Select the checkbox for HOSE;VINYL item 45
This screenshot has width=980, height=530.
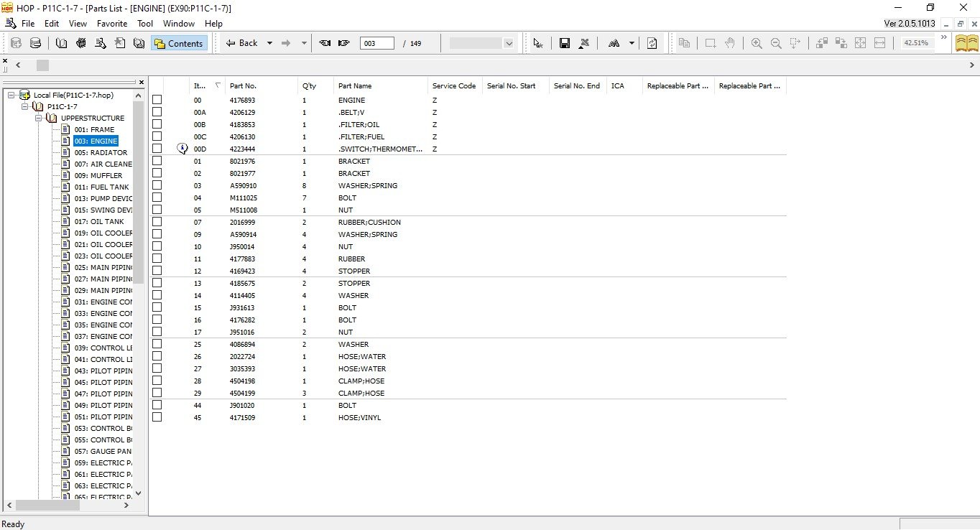coord(157,417)
